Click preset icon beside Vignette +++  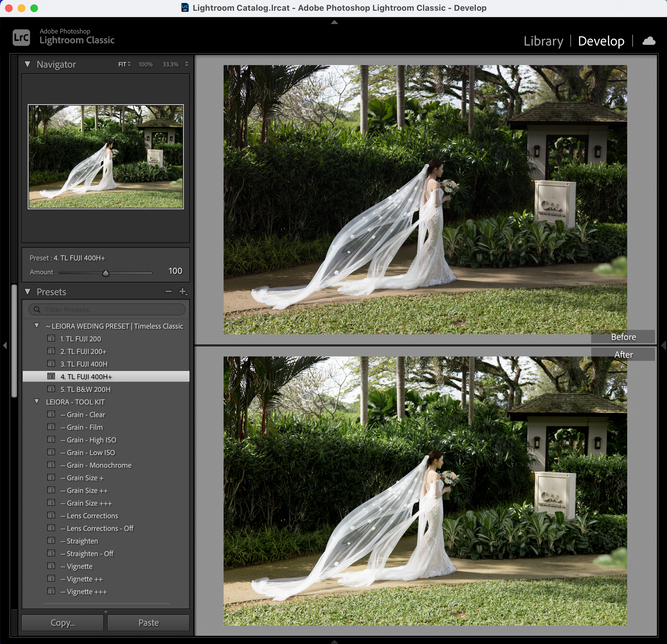[x=51, y=591]
